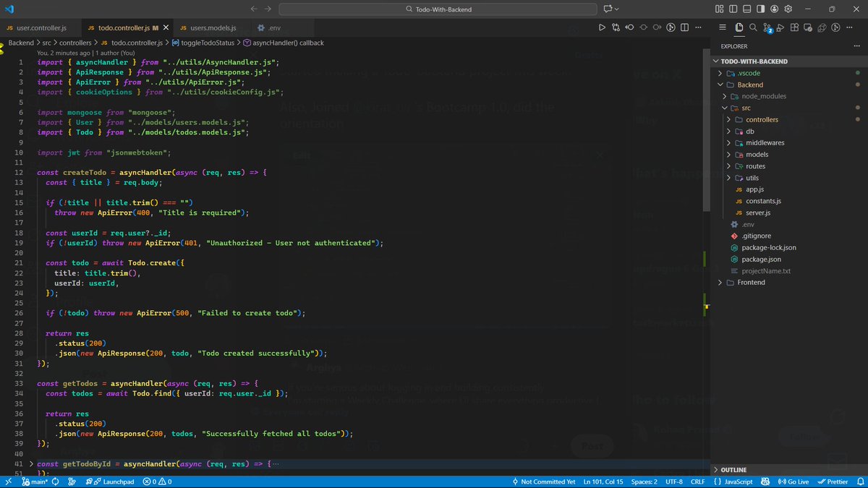Click the main* branch in the status bar
Image resolution: width=868 pixels, height=488 pixels.
(x=34, y=481)
